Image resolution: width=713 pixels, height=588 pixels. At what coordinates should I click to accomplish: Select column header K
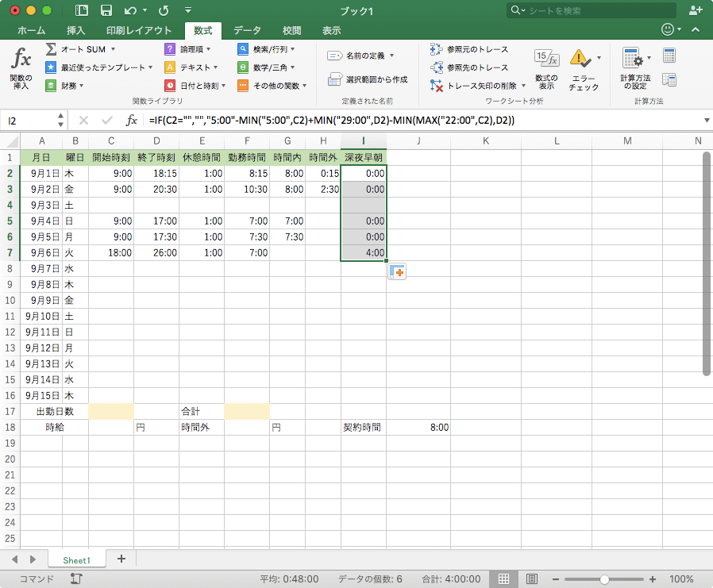[x=486, y=141]
